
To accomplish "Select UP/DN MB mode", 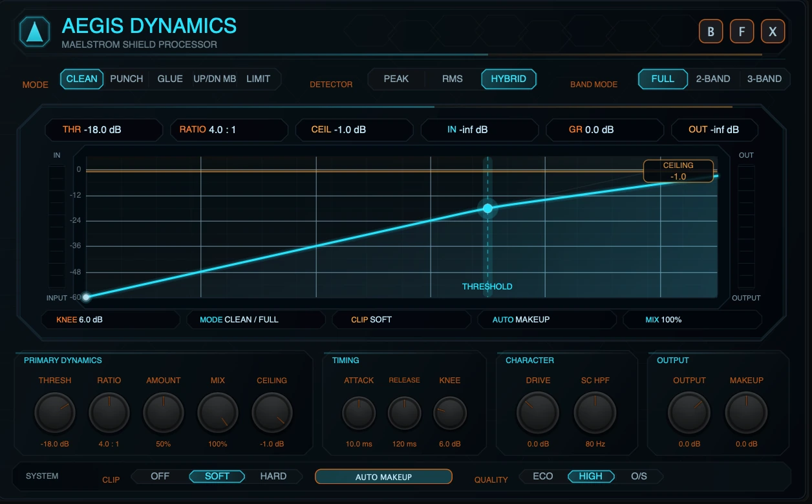I will coord(215,79).
